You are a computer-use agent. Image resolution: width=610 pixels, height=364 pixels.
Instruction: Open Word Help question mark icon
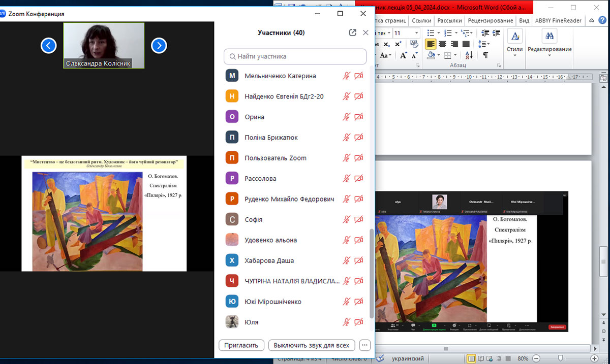click(x=602, y=21)
